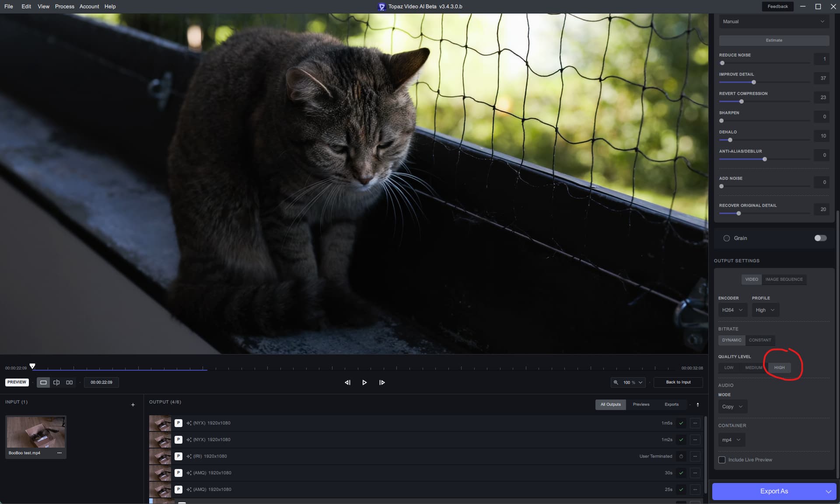Click the play button
Viewport: 840px width, 504px height.
[x=364, y=382]
